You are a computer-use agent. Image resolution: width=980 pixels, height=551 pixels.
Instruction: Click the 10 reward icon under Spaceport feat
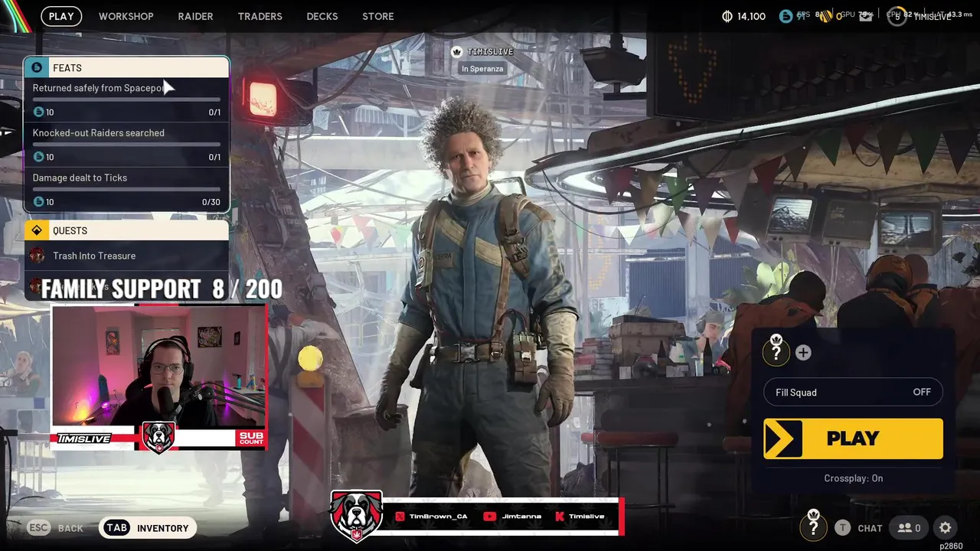point(39,112)
